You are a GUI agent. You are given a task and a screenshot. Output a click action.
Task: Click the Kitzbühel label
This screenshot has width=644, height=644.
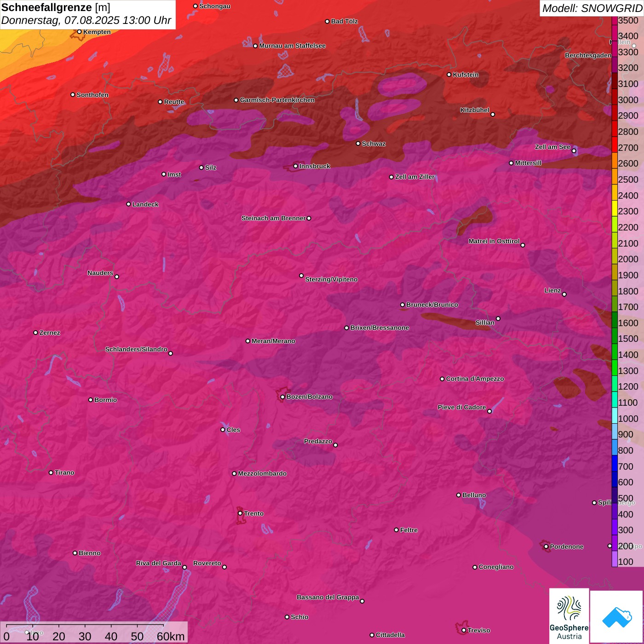(x=475, y=110)
